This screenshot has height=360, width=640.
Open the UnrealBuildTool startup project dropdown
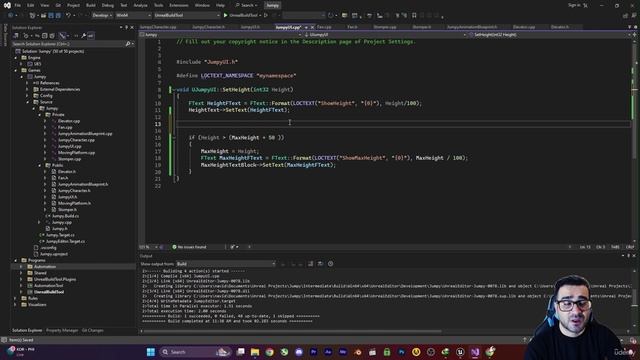187,15
